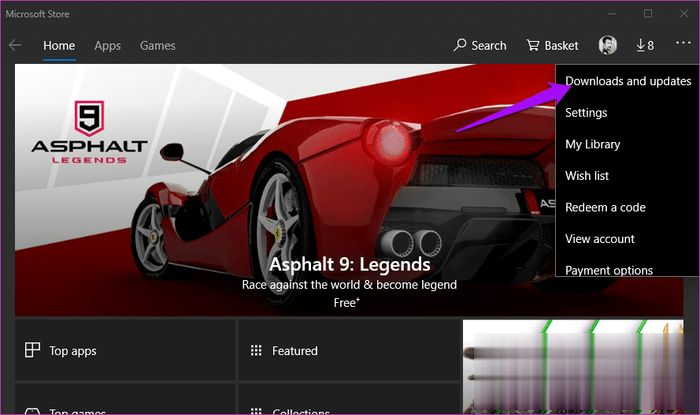
Task: Click the user profile avatar
Action: coord(608,45)
